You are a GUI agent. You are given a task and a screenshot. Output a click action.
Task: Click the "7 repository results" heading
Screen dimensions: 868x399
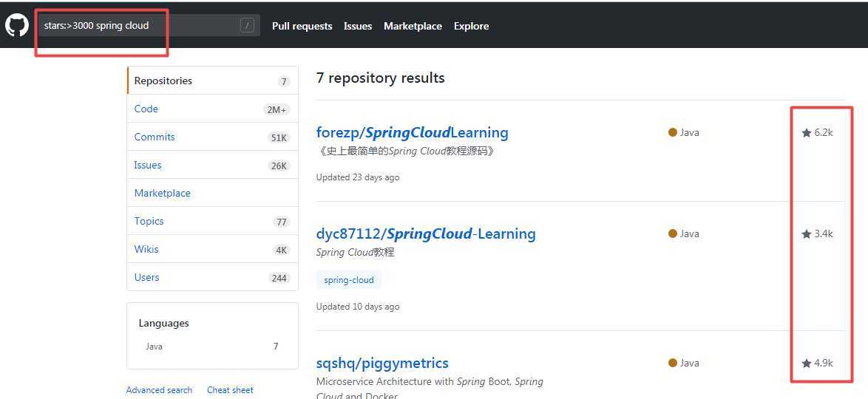(x=380, y=78)
